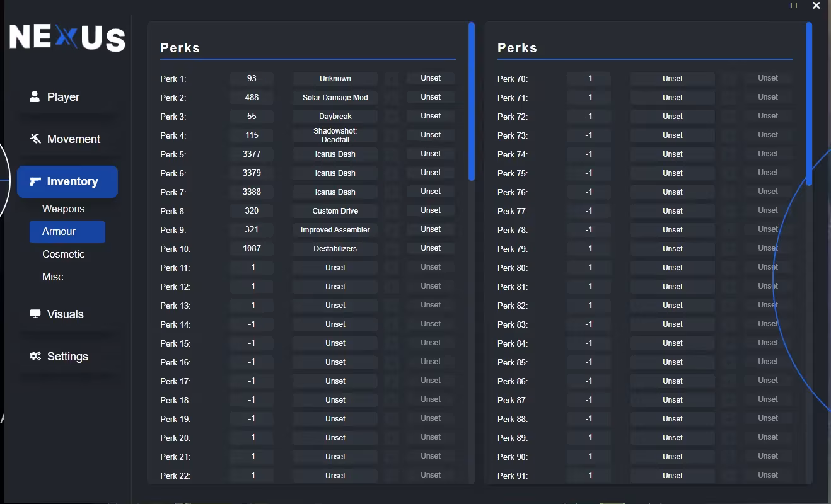The height and width of the screenshot is (504, 831).
Task: Click the Visuals monitor icon
Action: tap(35, 314)
